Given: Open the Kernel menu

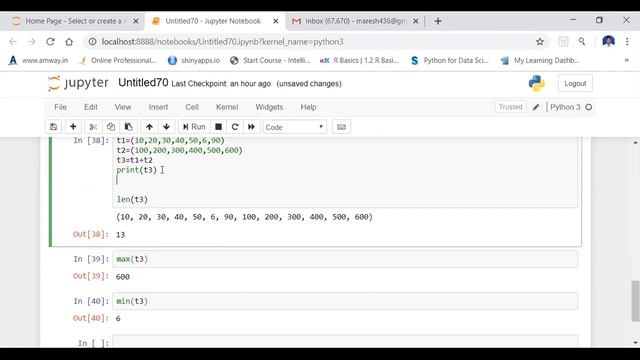Looking at the screenshot, I should (x=227, y=107).
